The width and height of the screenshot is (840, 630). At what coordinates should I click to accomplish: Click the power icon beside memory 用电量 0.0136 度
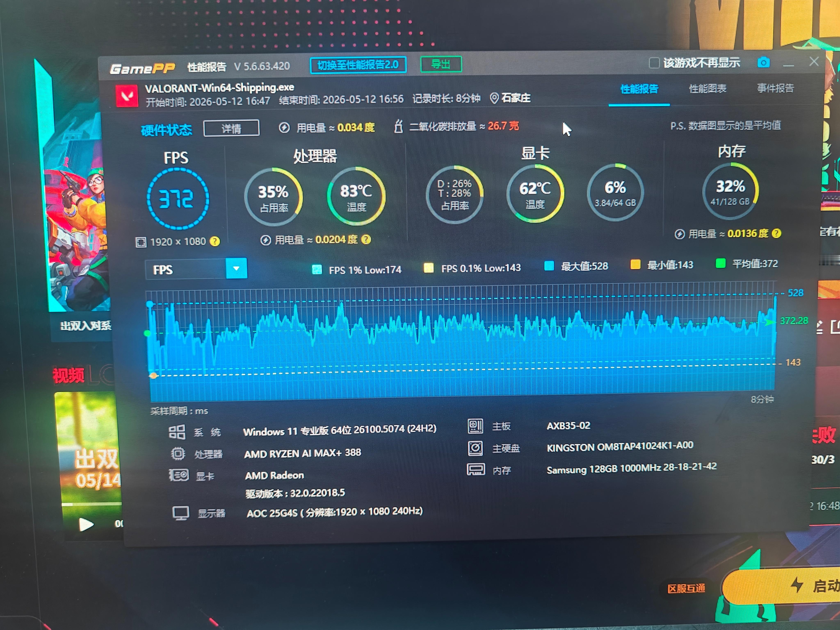[x=680, y=234]
